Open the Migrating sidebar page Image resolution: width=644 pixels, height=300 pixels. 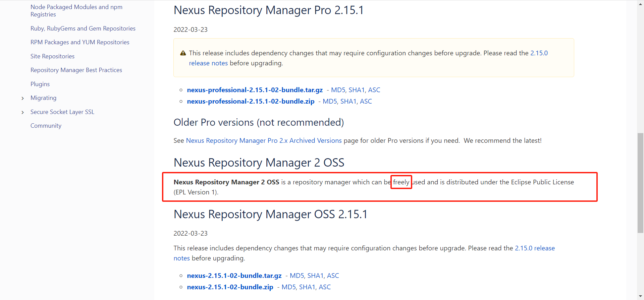[43, 98]
